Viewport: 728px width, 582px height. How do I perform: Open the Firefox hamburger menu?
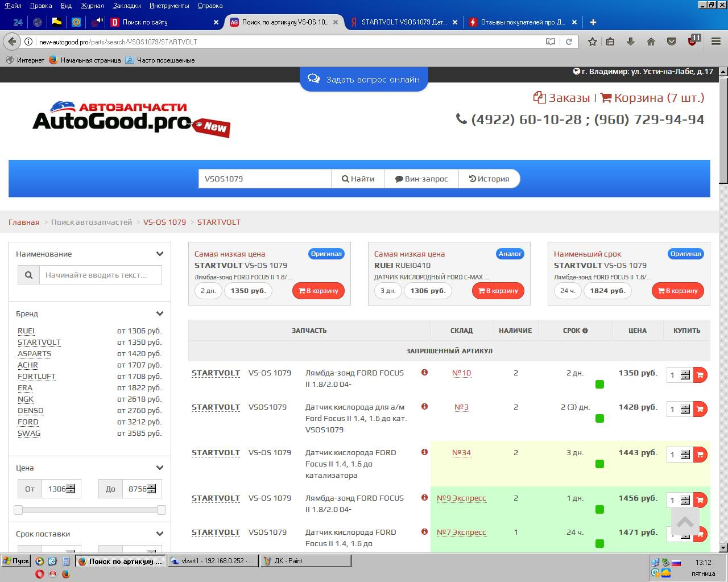[715, 42]
